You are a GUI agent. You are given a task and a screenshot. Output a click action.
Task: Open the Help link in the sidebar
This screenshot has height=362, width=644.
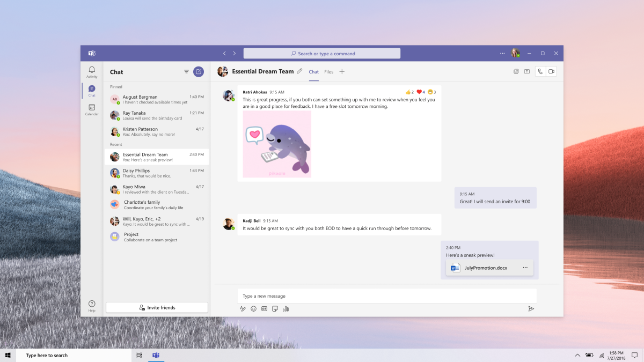91,305
